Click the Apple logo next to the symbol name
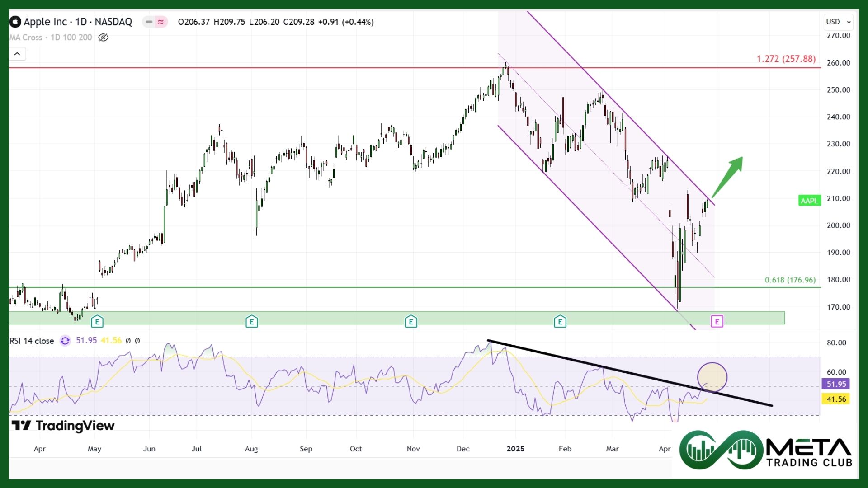Screen dimensions: 868x488 point(15,22)
